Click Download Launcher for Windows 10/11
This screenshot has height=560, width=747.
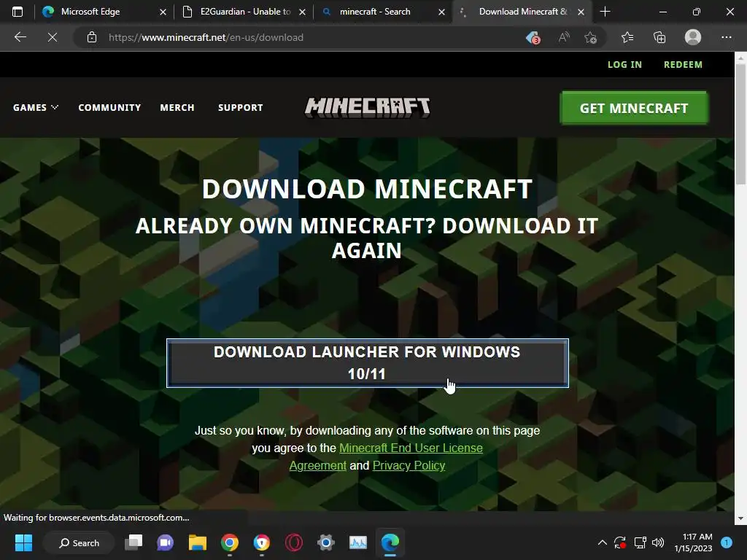(x=368, y=363)
